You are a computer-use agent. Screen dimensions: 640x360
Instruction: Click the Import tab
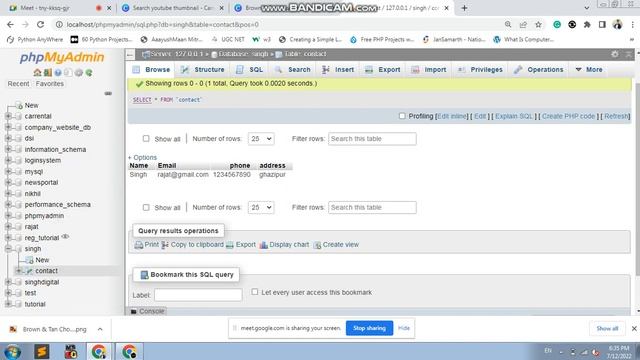(429, 69)
